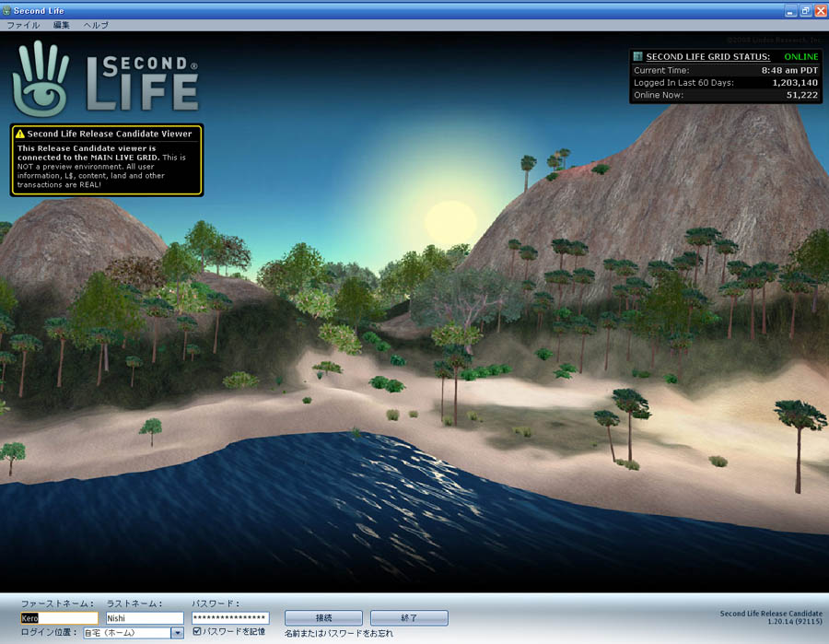Click the password input field
This screenshot has height=644, width=829.
(x=230, y=617)
